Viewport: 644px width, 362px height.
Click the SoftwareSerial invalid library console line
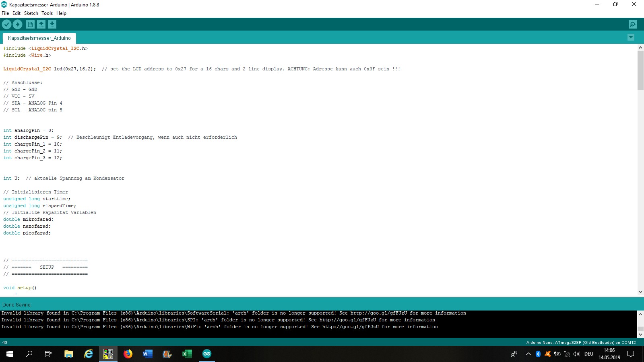click(234, 313)
